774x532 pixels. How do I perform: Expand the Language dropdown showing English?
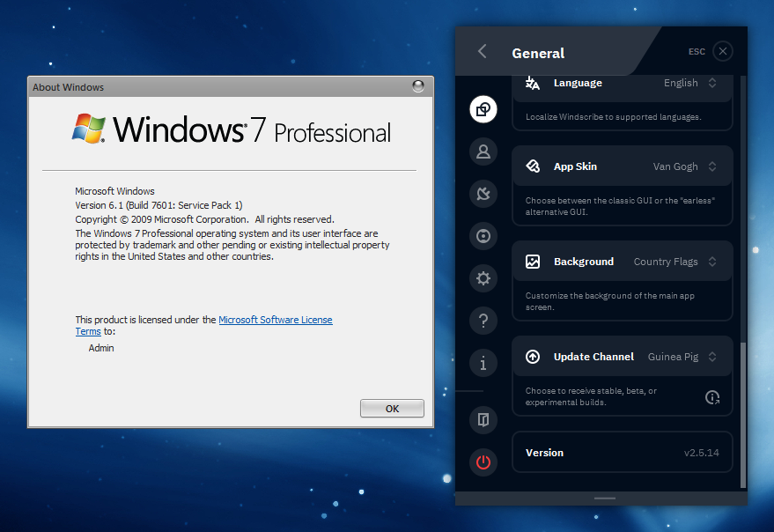(x=690, y=83)
